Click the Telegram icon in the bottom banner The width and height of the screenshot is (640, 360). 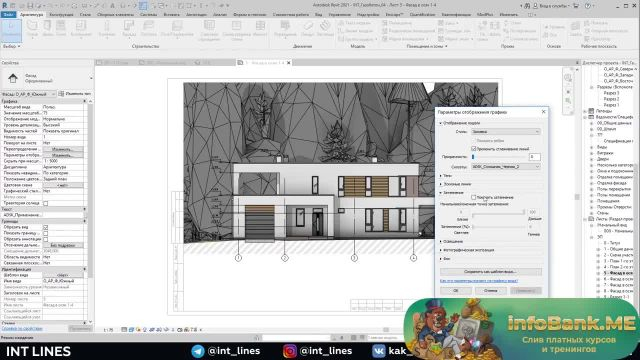tap(198, 351)
